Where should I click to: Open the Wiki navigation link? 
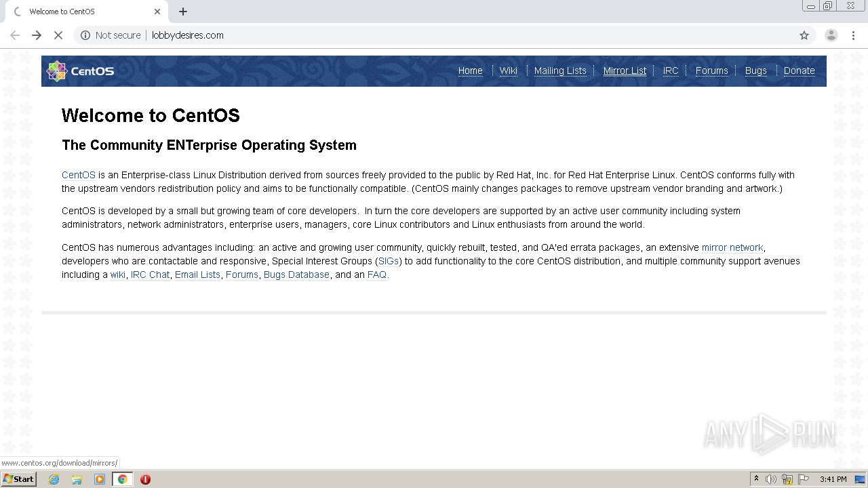[x=508, y=70]
